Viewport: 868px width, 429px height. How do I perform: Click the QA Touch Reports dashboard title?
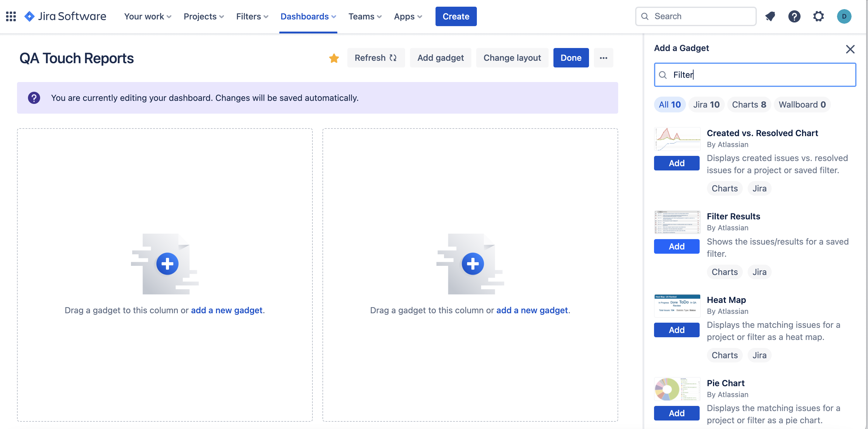click(77, 58)
